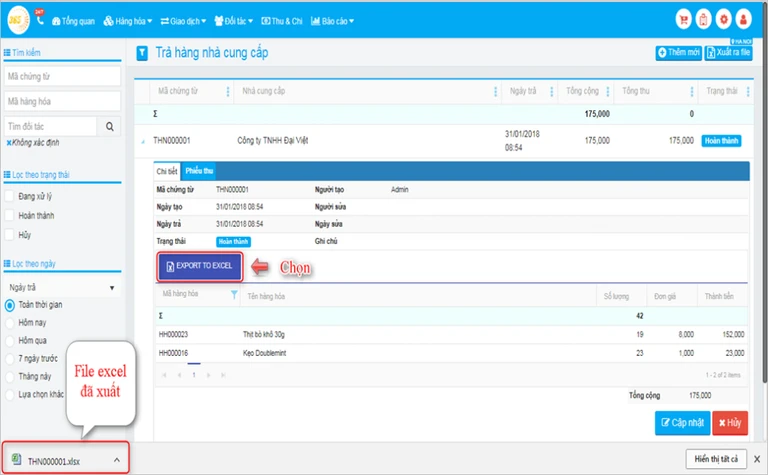Collapse the THN000001 row details

click(x=143, y=142)
